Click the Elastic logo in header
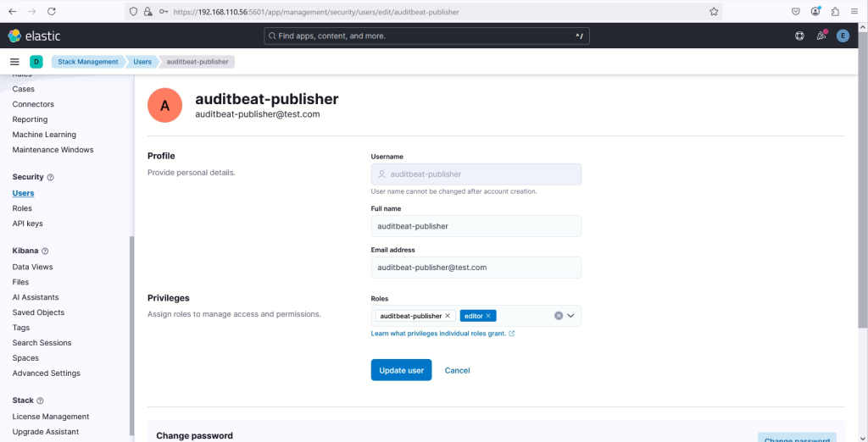The image size is (868, 442). coord(34,36)
